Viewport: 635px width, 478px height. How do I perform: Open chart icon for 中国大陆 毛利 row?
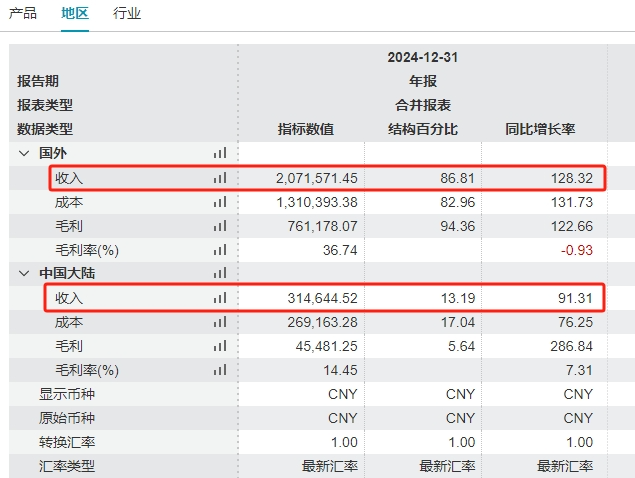point(220,346)
